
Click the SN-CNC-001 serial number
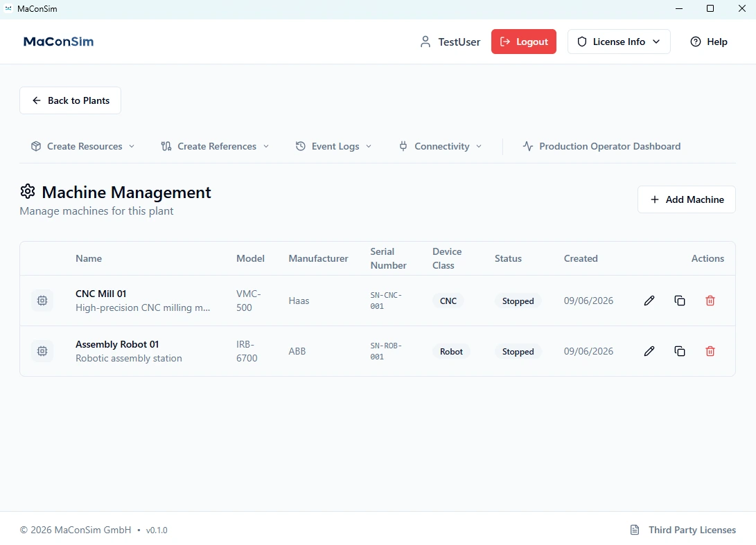tap(386, 301)
